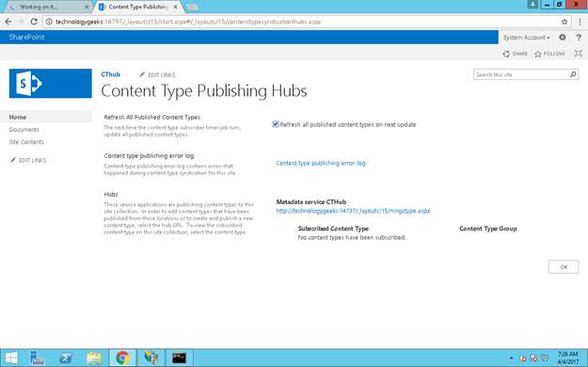The width and height of the screenshot is (588, 367).
Task: Click the Content Type Group column header
Action: pyautogui.click(x=488, y=229)
